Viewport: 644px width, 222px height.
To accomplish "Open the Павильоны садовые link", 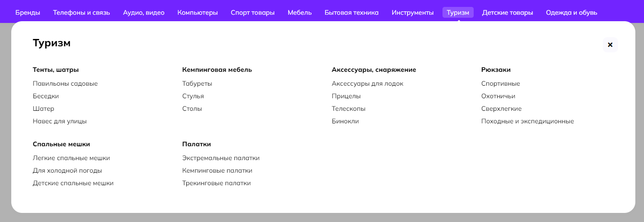I will [x=65, y=84].
